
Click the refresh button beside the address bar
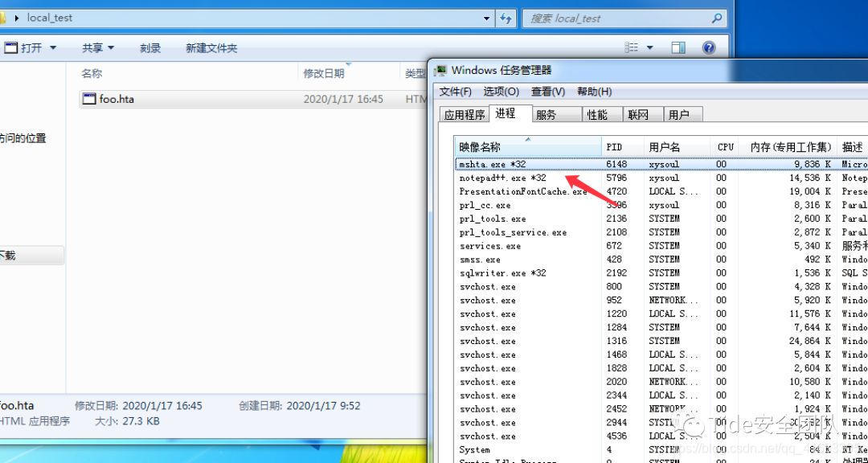(x=506, y=18)
